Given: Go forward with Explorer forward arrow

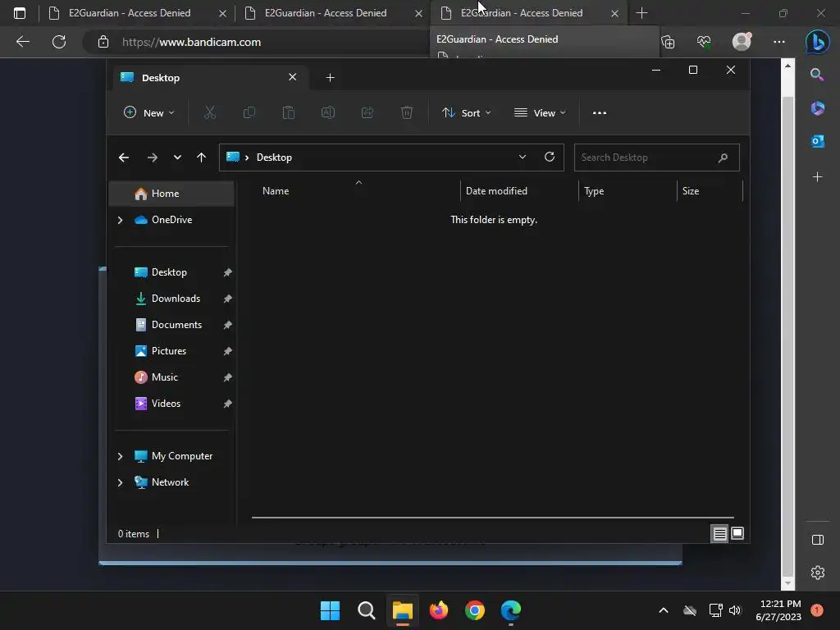Looking at the screenshot, I should pos(152,157).
